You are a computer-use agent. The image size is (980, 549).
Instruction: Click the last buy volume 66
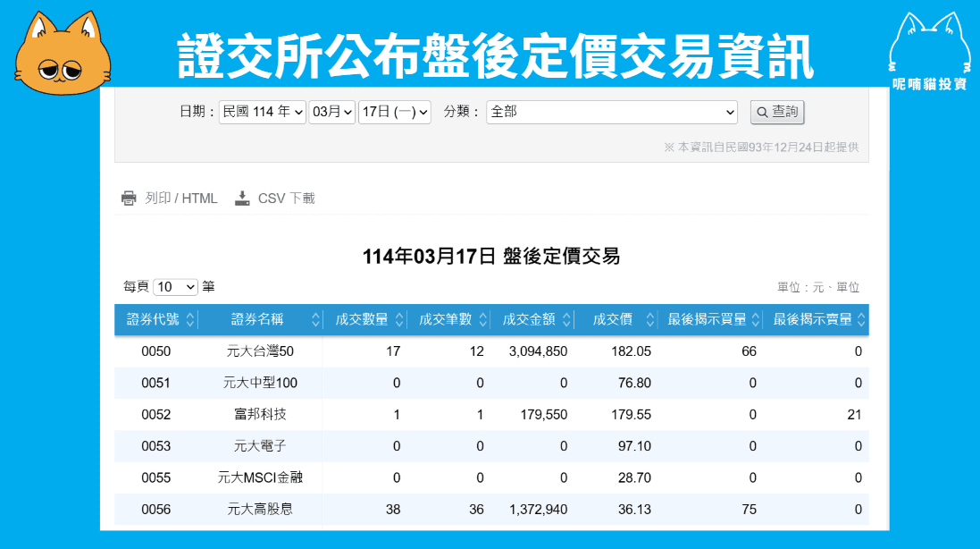[x=749, y=351]
